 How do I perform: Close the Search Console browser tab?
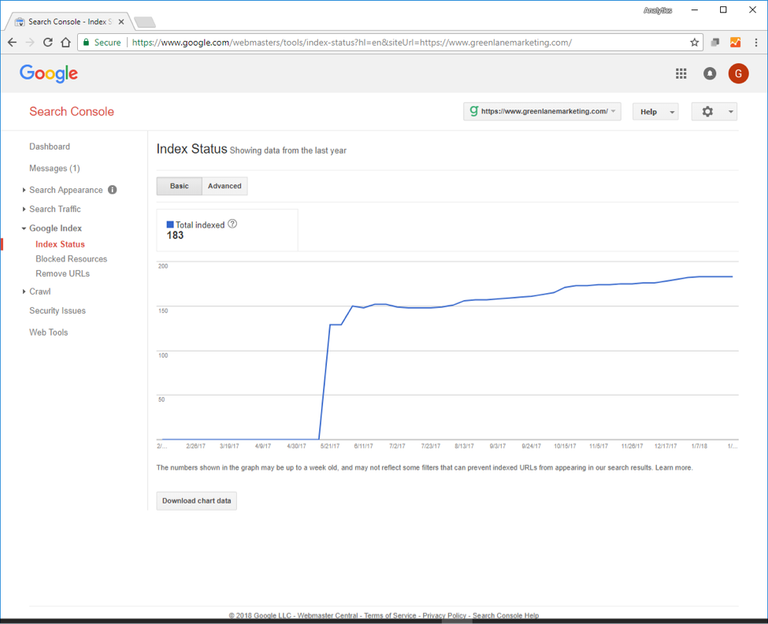click(x=121, y=22)
